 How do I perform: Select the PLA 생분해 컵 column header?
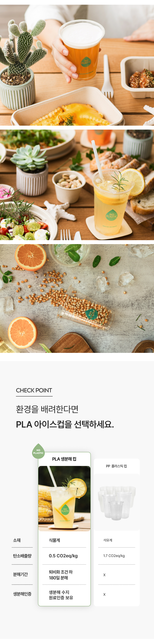pyautogui.click(x=64, y=459)
